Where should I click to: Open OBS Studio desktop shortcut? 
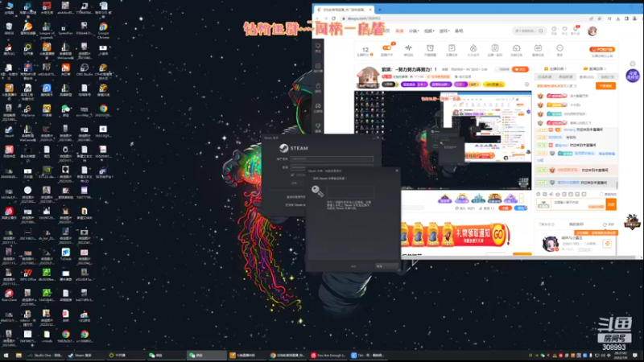pyautogui.click(x=85, y=70)
